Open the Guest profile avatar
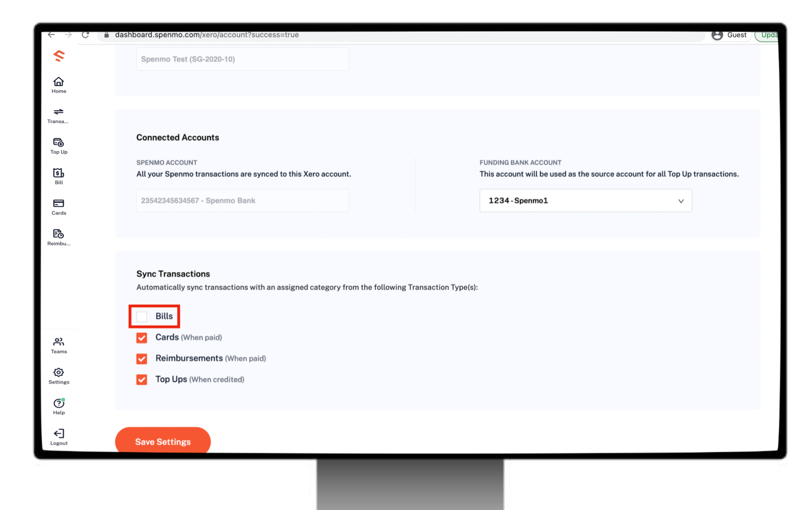This screenshot has height=510, width=812. click(717, 35)
